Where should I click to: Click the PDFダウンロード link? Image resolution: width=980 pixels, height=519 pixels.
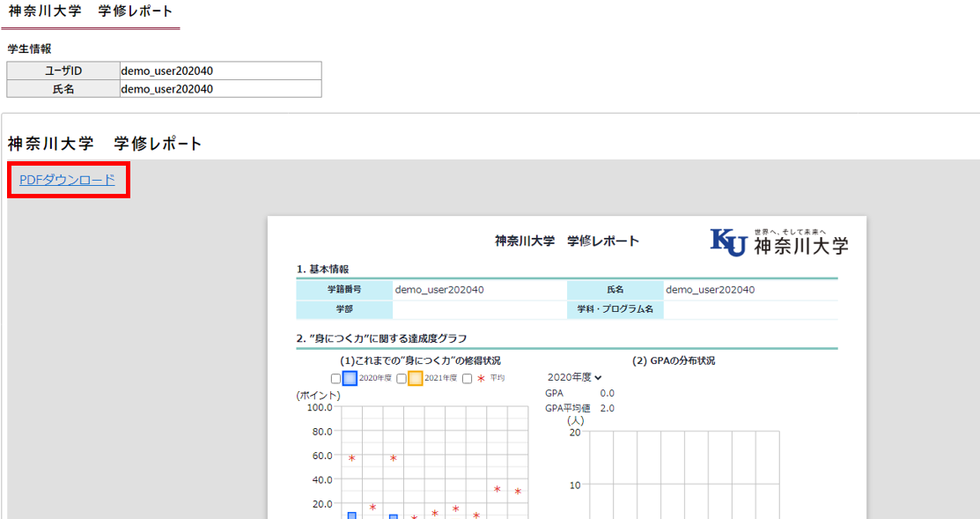tap(68, 180)
